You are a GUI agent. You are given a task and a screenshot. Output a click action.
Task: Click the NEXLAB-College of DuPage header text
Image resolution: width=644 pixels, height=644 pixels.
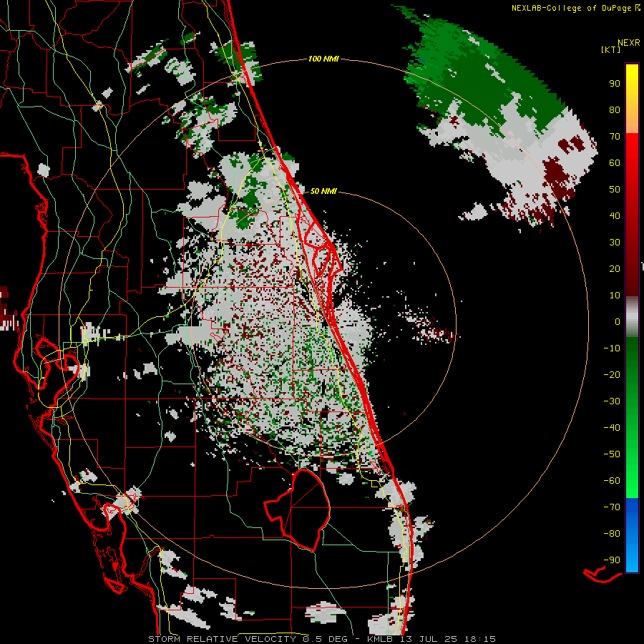(571, 8)
